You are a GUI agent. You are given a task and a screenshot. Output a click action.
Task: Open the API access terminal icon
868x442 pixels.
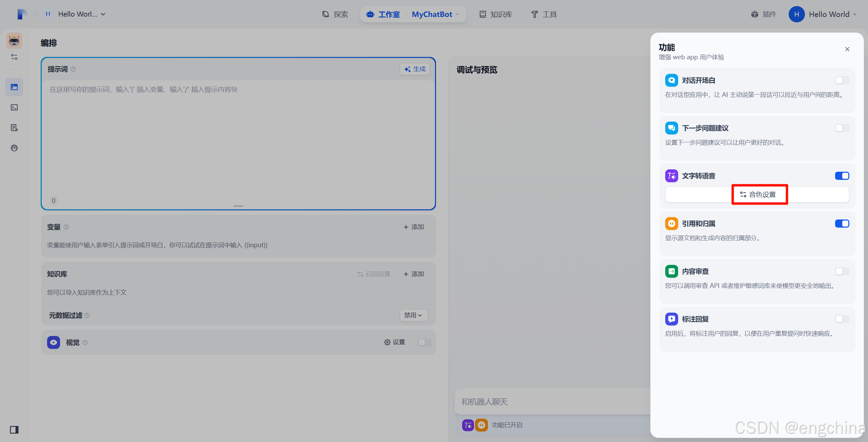pos(14,107)
